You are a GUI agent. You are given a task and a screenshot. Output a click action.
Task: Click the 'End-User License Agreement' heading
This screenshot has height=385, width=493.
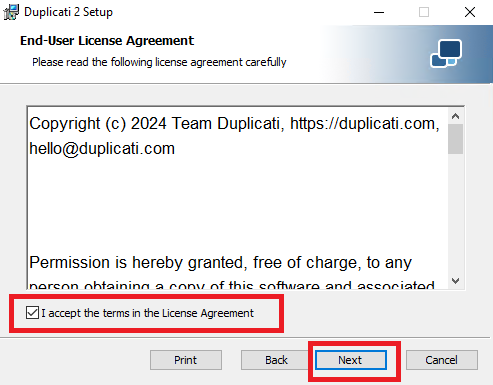(x=107, y=41)
